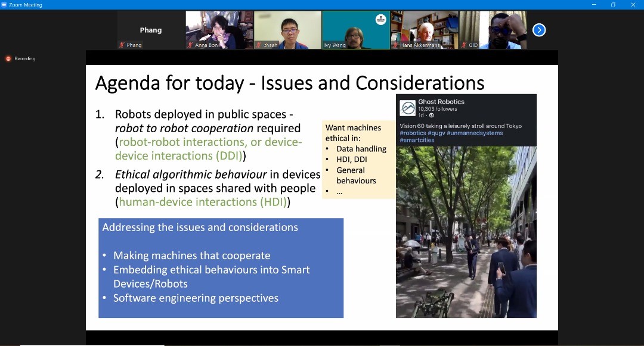Click the muted mic icon beside Hans Akkermans
The width and height of the screenshot is (644, 346).
click(395, 45)
